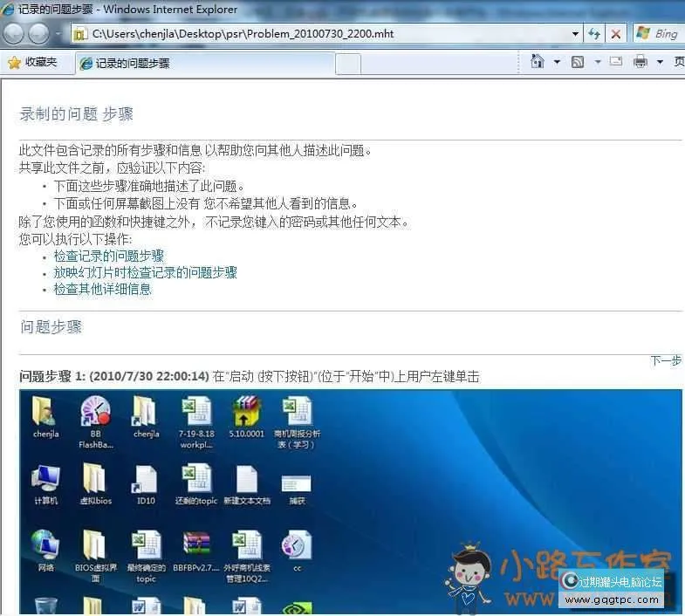Click the BB FlashBa... desktop icon
Image resolution: width=685 pixels, height=616 pixels.
(x=96, y=422)
